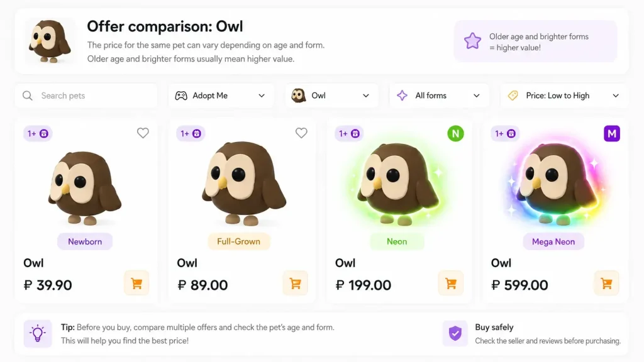The height and width of the screenshot is (362, 644).
Task: Add the Full-Grown Owl to cart
Action: pos(295,283)
